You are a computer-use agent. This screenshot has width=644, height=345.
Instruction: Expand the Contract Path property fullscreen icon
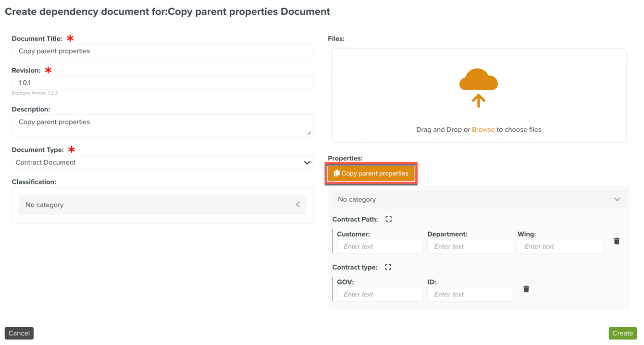pyautogui.click(x=389, y=220)
